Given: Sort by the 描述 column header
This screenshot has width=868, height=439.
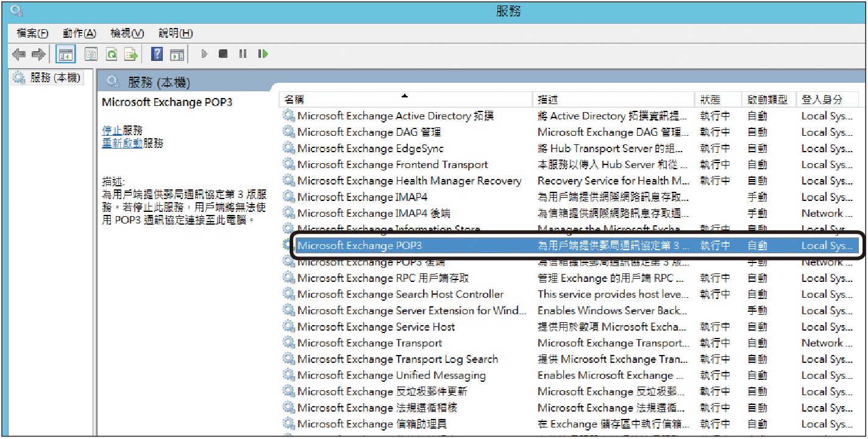Looking at the screenshot, I should point(613,99).
